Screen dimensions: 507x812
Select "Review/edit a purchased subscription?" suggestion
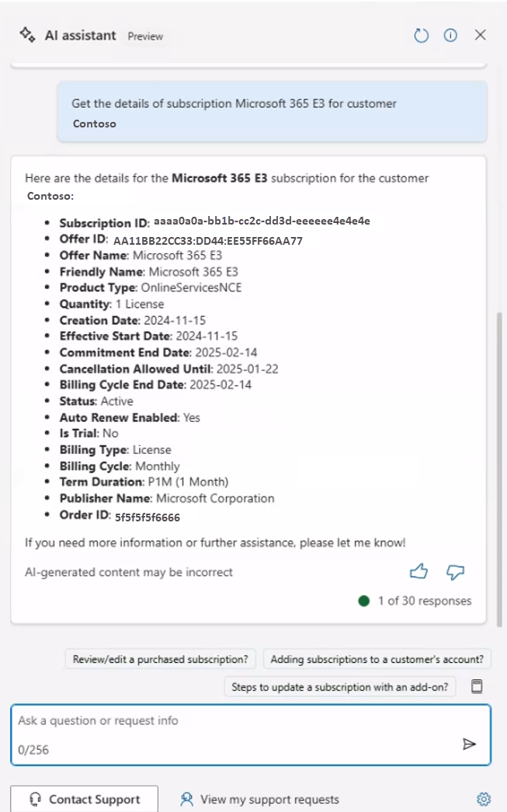click(160, 659)
